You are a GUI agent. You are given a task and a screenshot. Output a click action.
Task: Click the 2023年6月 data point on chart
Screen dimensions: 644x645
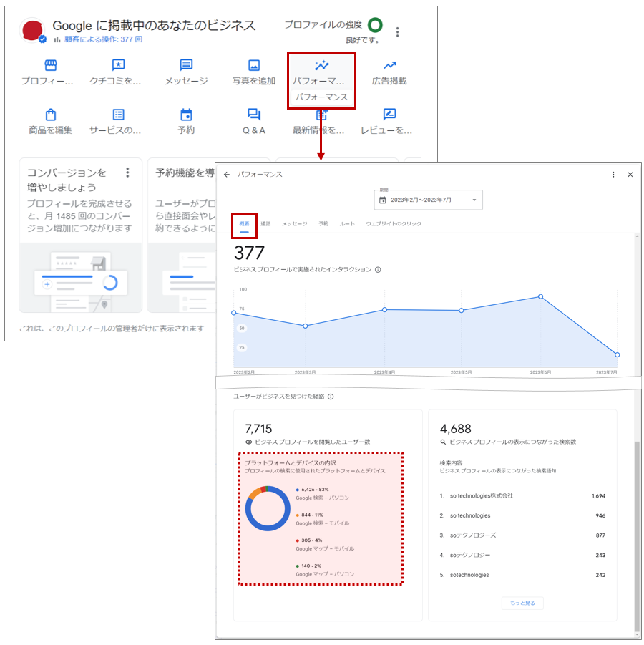click(x=540, y=296)
